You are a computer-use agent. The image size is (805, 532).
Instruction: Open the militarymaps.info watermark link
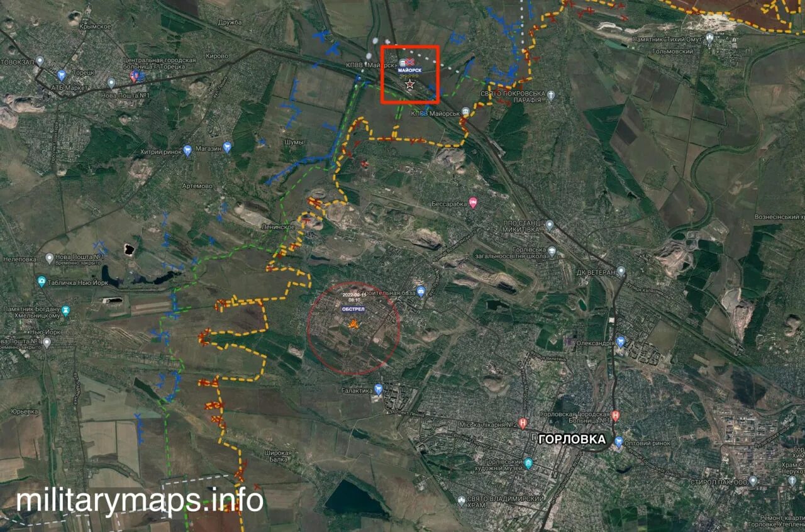pos(140,501)
